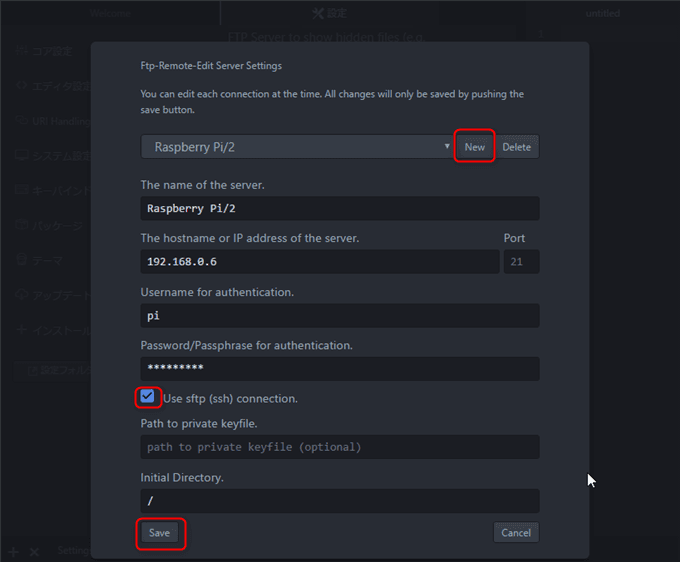Screen dimensions: 680x562
Task: Switch to the 設定 tab
Action: point(330,13)
